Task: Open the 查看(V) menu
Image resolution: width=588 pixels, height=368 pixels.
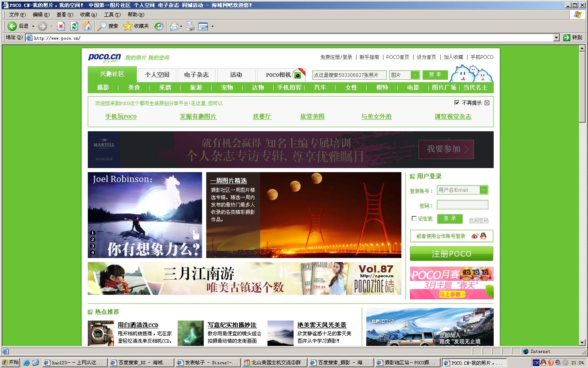Action: tap(65, 15)
